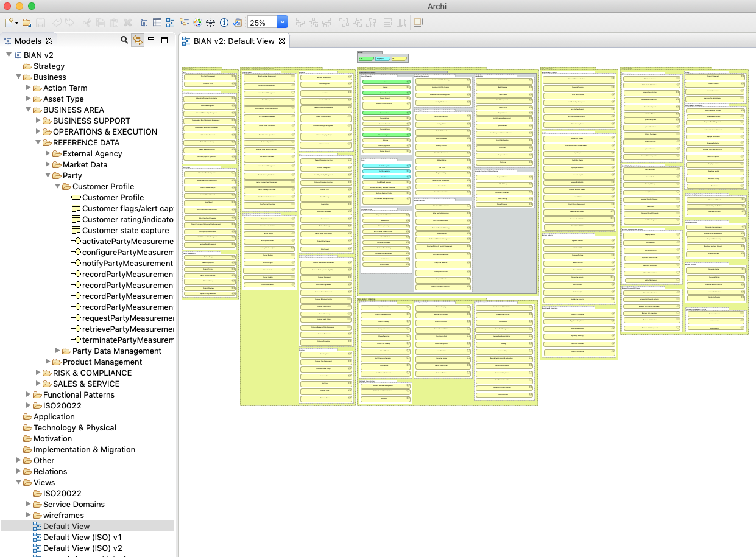The height and width of the screenshot is (557, 756).
Task: Collapse the Views folder
Action: 19,482
